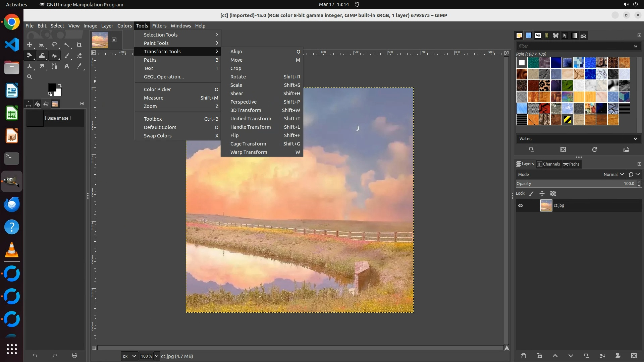Select the Eraser tool in toolbox
644x362 pixels.
[x=79, y=56]
